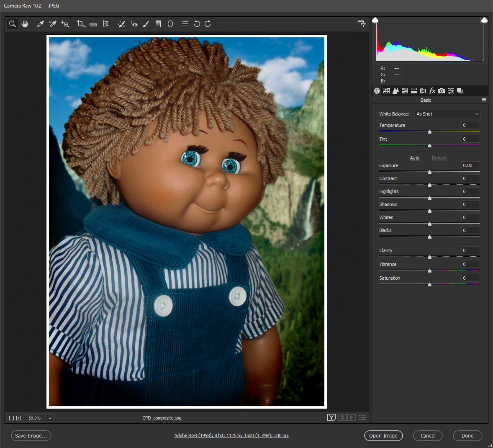The image size is (493, 448).
Task: Open the Effects (fx) panel tab
Action: pyautogui.click(x=432, y=91)
